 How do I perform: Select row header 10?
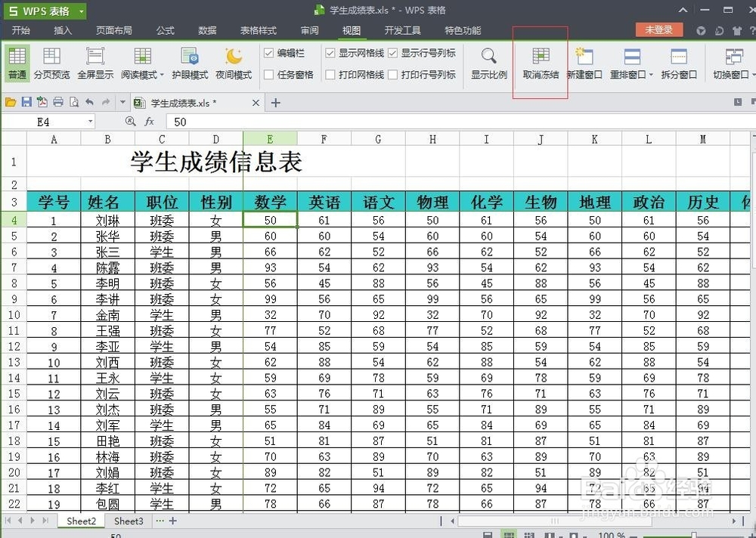pos(14,315)
